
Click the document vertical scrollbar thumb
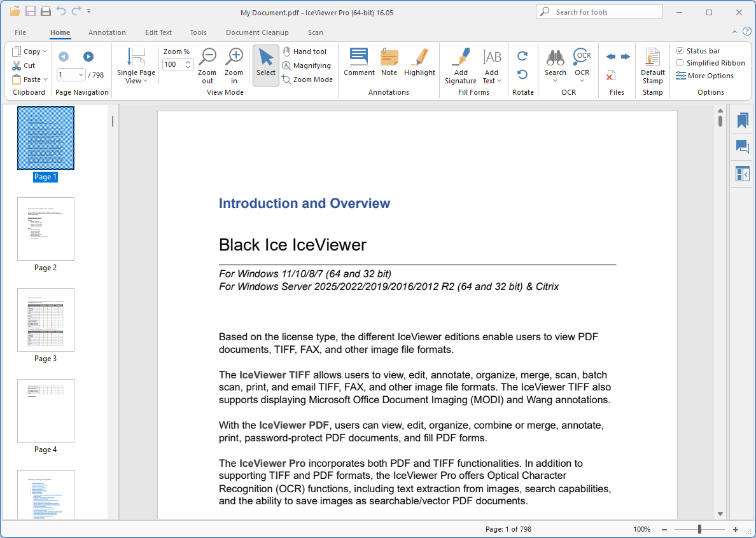tap(720, 120)
